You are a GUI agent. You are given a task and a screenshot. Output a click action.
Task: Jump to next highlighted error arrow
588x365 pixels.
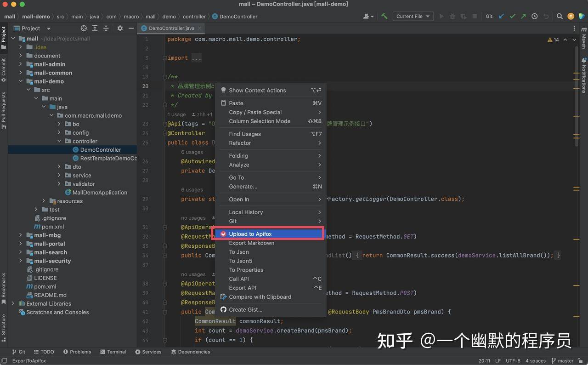[x=573, y=40]
